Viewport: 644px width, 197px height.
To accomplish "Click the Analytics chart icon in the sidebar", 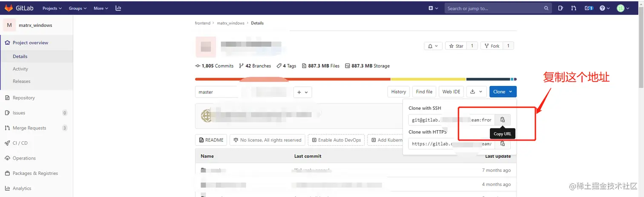I will [x=7, y=188].
